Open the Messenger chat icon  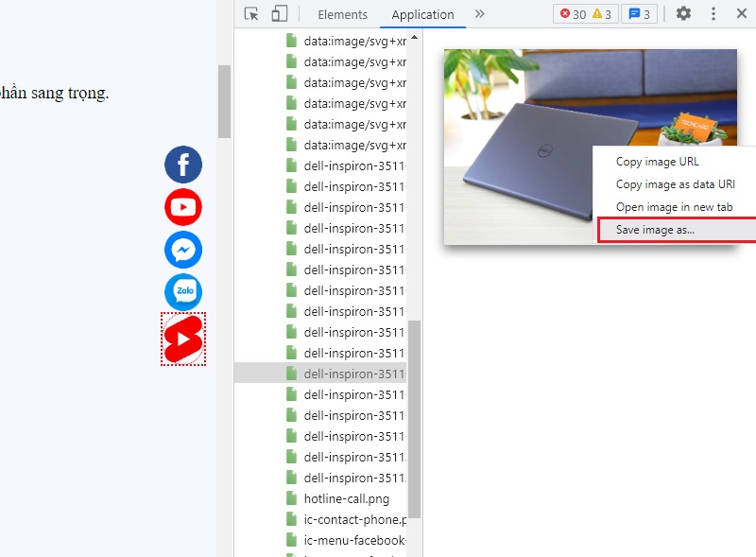[x=183, y=250]
